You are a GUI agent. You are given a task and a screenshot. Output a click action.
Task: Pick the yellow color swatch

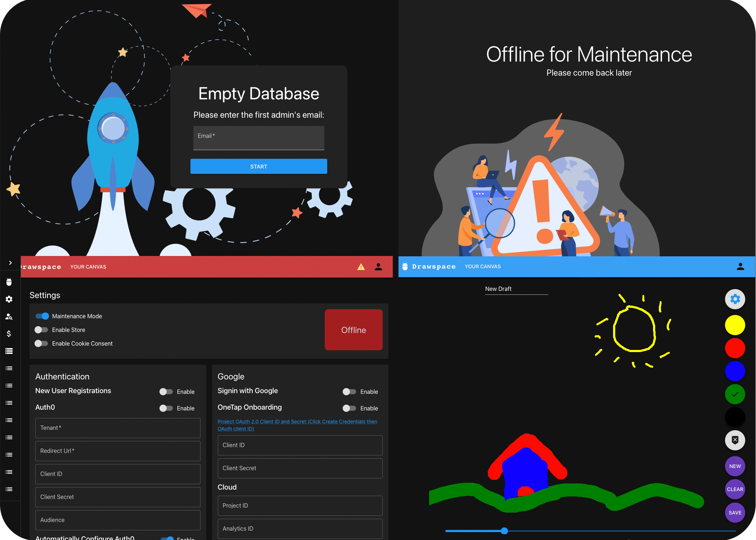pyautogui.click(x=735, y=325)
